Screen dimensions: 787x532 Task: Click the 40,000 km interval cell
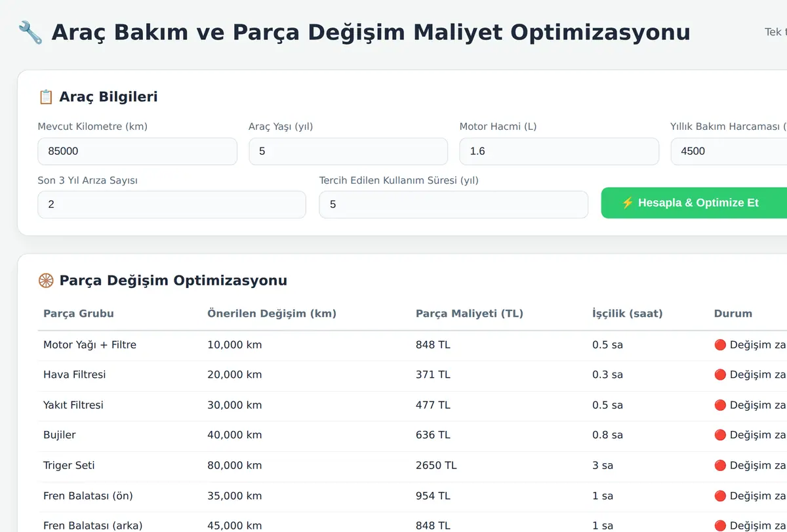(234, 436)
